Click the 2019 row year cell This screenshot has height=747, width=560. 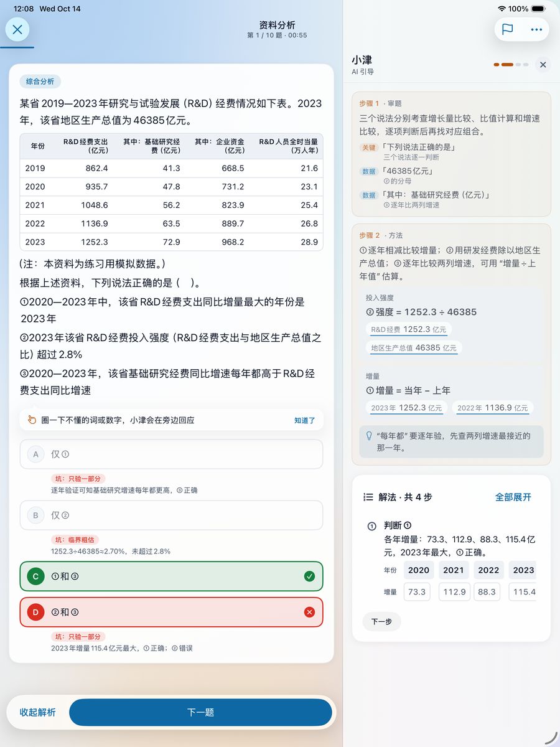point(35,168)
